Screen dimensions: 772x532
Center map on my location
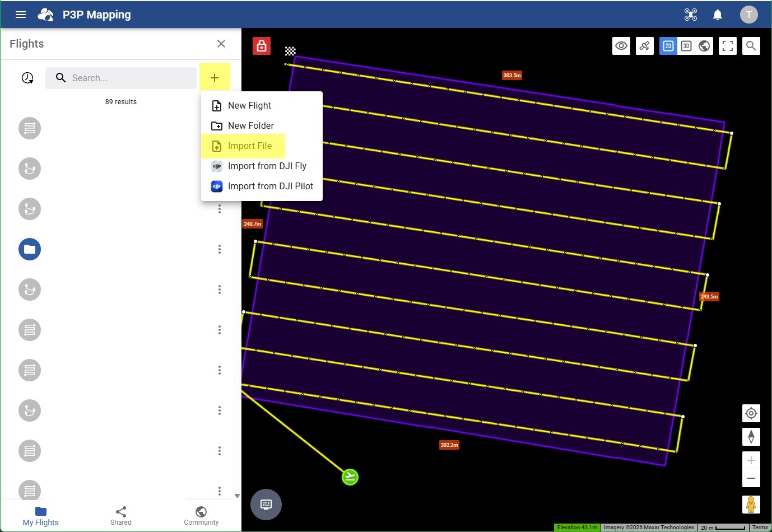point(751,413)
